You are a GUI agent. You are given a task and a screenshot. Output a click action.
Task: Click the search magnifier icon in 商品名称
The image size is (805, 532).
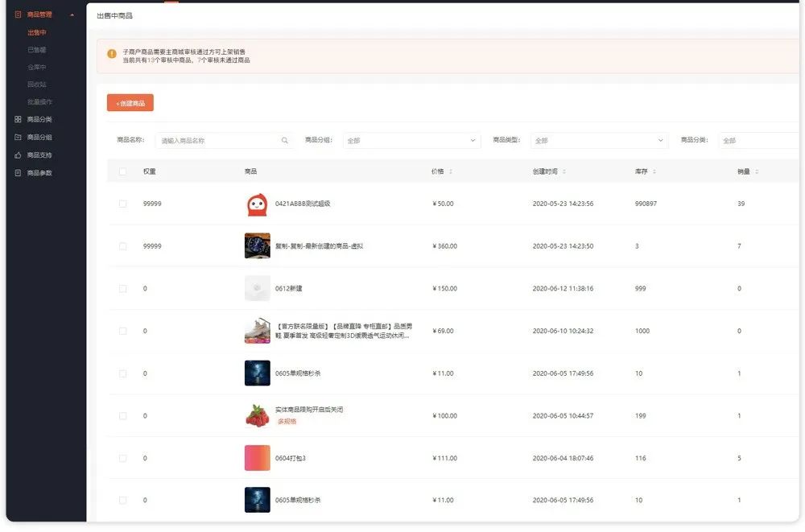(x=284, y=140)
